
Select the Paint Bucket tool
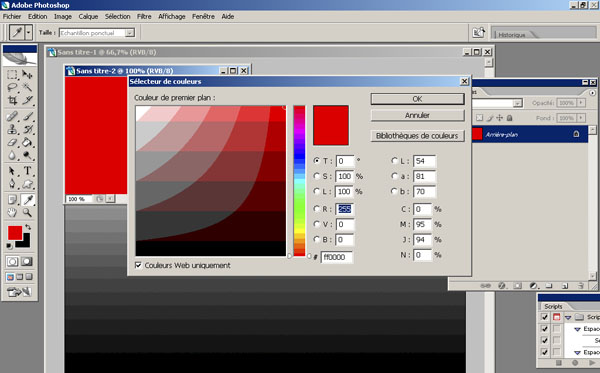[27, 143]
